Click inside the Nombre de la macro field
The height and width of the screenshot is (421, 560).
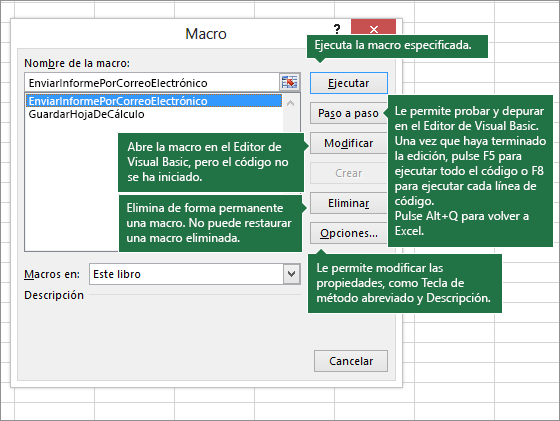[x=152, y=83]
